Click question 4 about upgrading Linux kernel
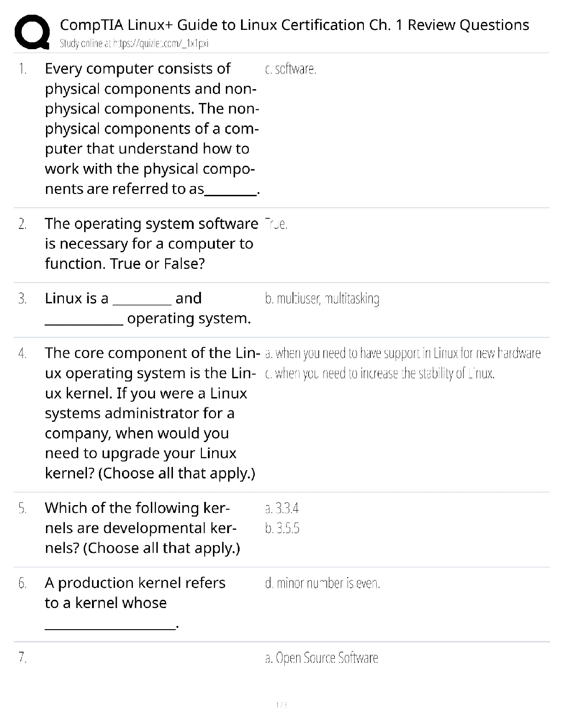Viewport: 563px width, 728px height. [x=150, y=413]
